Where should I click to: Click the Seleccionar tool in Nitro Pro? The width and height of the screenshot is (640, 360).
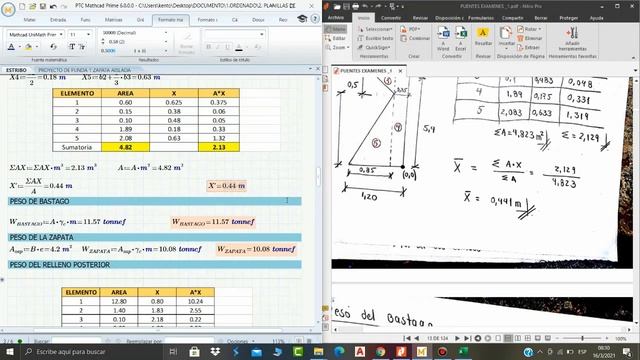(375, 29)
